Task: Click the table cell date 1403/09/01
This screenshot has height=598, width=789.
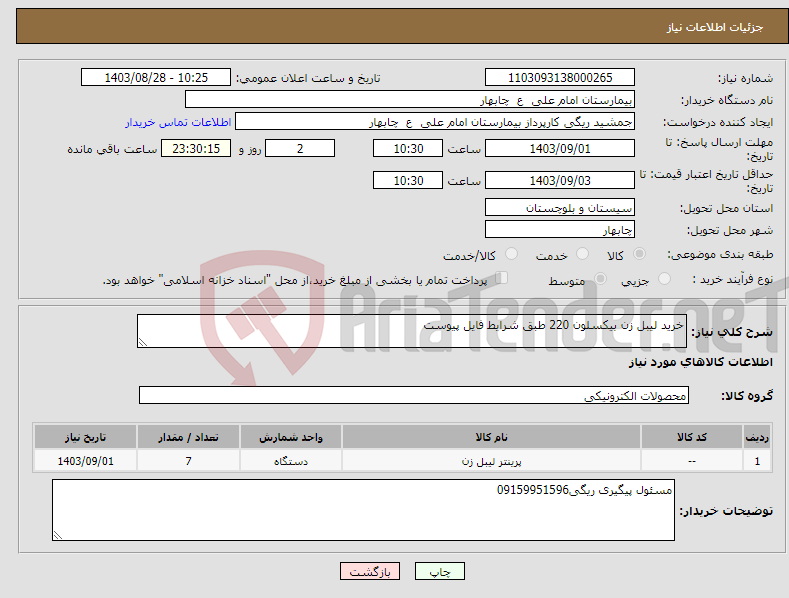Action: click(86, 461)
